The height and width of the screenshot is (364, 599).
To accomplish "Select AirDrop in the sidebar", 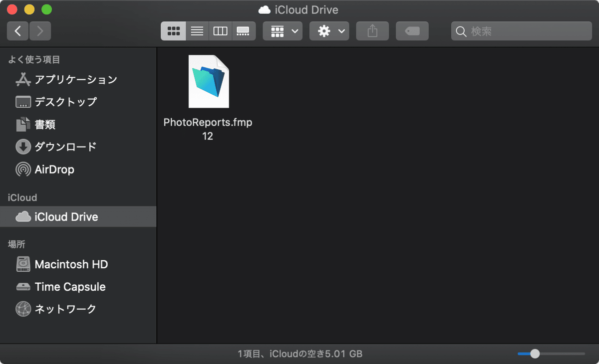I will tap(52, 170).
